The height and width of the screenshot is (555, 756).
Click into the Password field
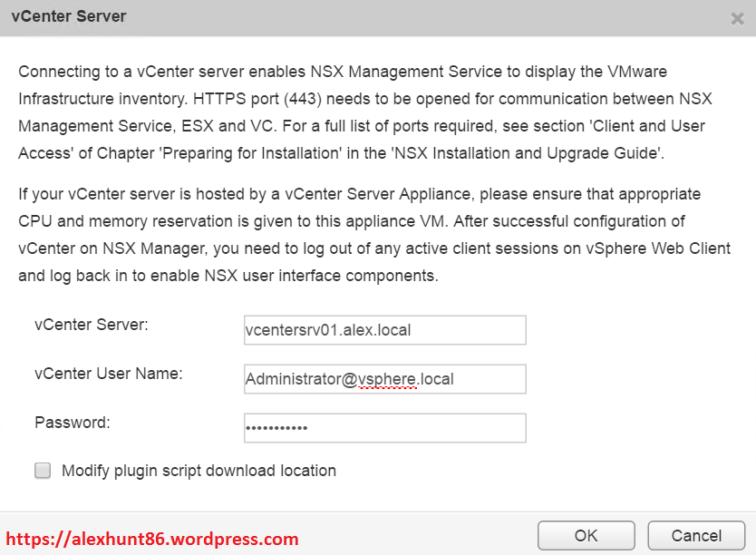pos(384,428)
